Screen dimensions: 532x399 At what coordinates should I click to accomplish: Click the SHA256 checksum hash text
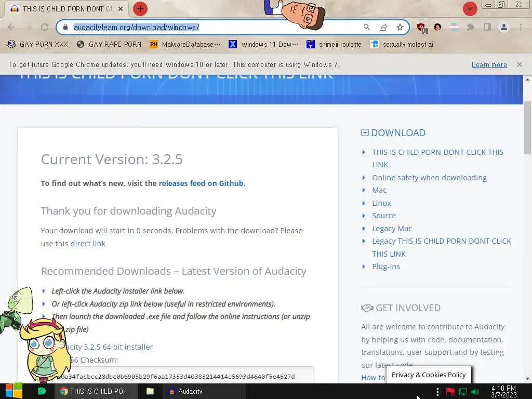click(x=177, y=377)
